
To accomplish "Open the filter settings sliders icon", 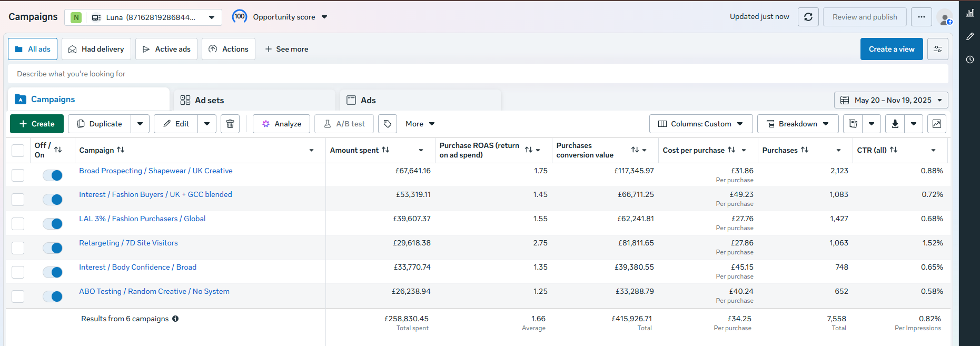I will coord(938,49).
